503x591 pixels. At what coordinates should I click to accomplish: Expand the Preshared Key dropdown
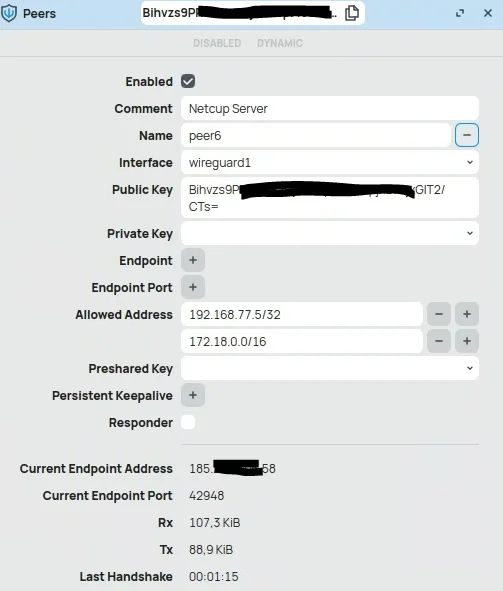(x=330, y=368)
